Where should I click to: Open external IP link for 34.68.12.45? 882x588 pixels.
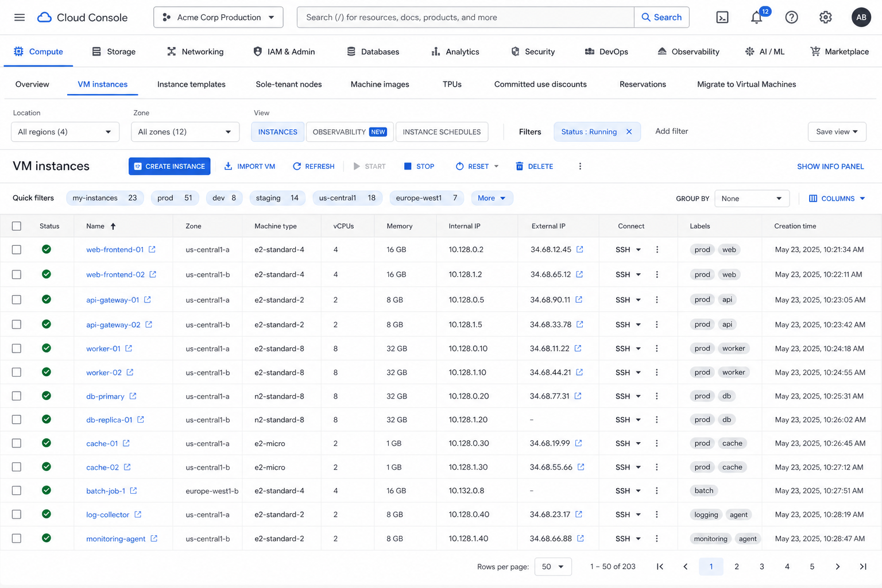(x=580, y=249)
